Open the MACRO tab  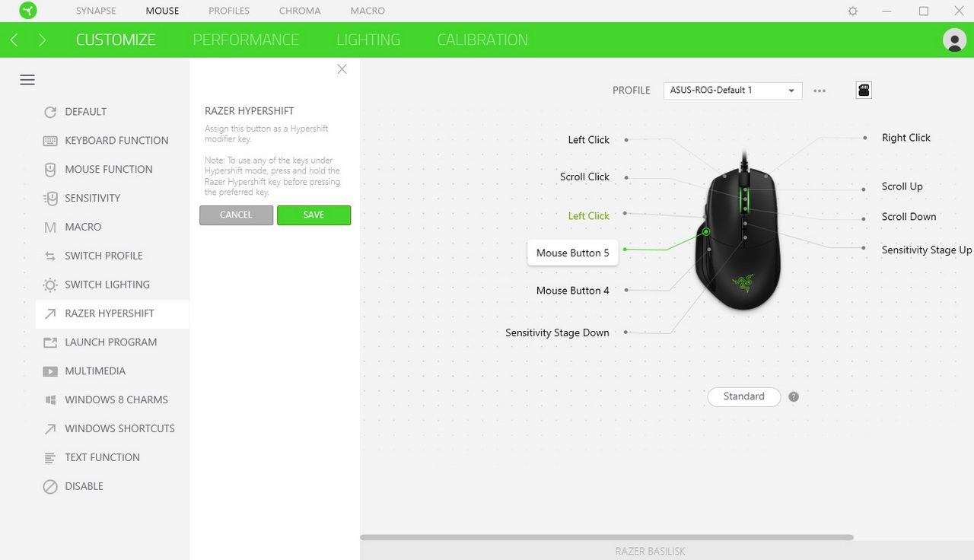pyautogui.click(x=368, y=11)
